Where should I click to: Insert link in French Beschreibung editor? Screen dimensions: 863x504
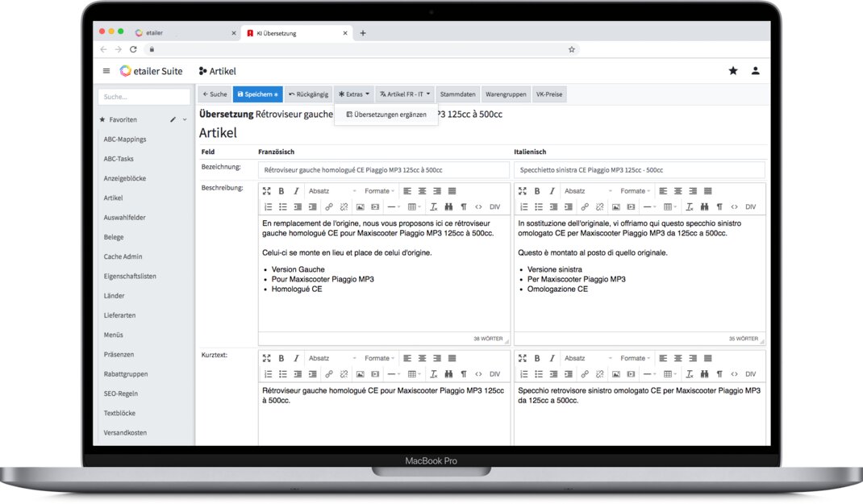(328, 206)
